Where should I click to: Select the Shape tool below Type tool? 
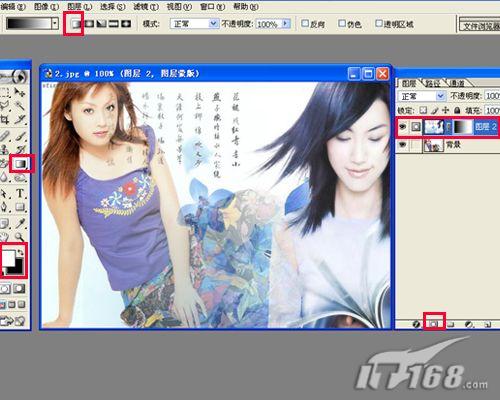(x=20, y=207)
